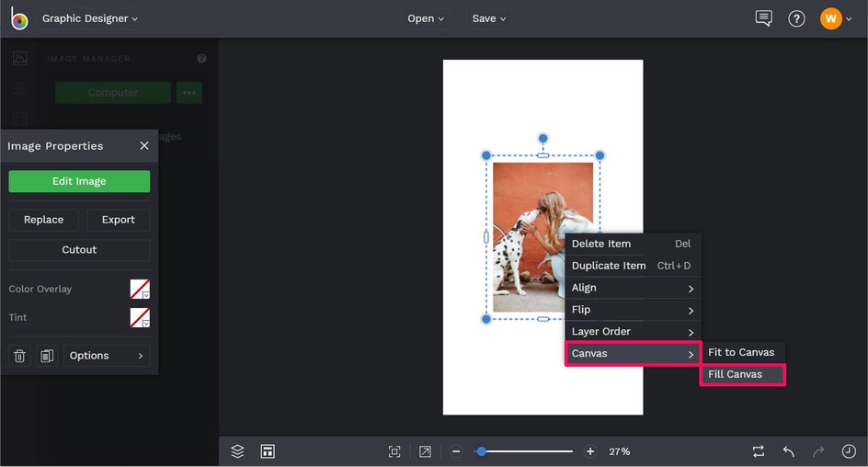The height and width of the screenshot is (467, 868).
Task: Click the three-dots more button
Action: click(189, 93)
